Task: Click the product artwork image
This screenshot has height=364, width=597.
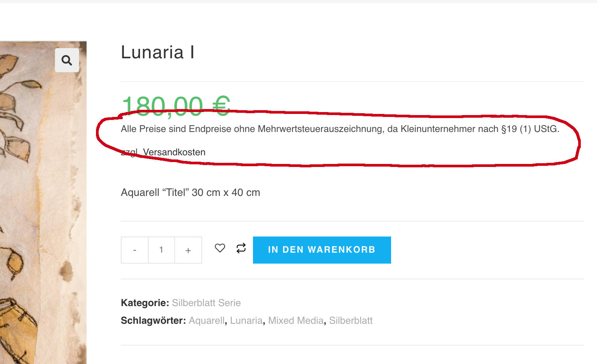Action: coord(43,203)
